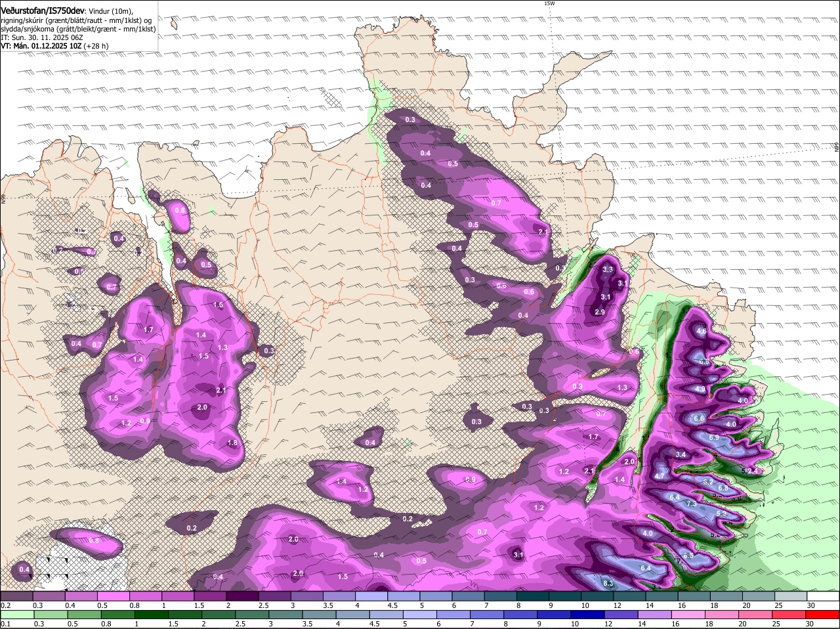The width and height of the screenshot is (840, 629).
Task: Click the red swatch at the end of the bottom legend row
Action: [x=824, y=614]
